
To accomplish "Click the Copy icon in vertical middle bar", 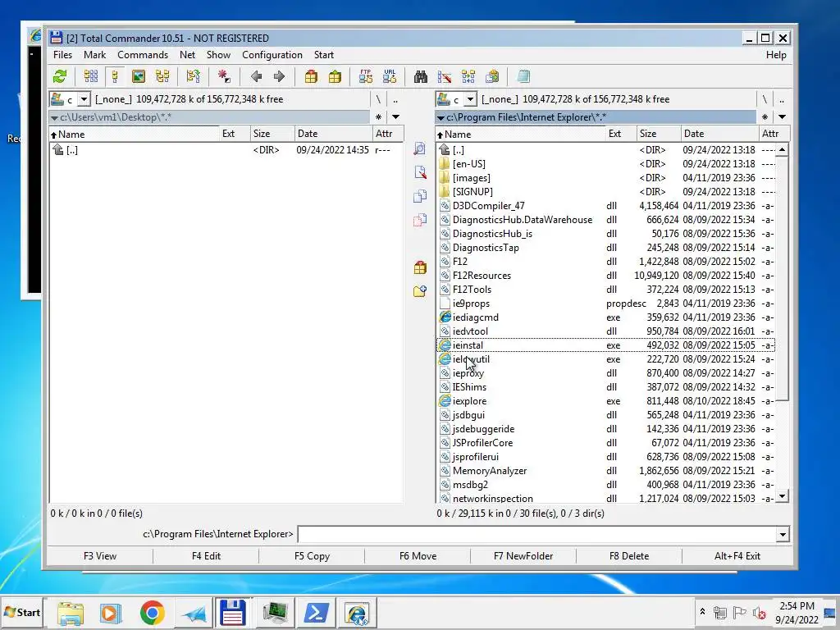I will click(x=419, y=196).
